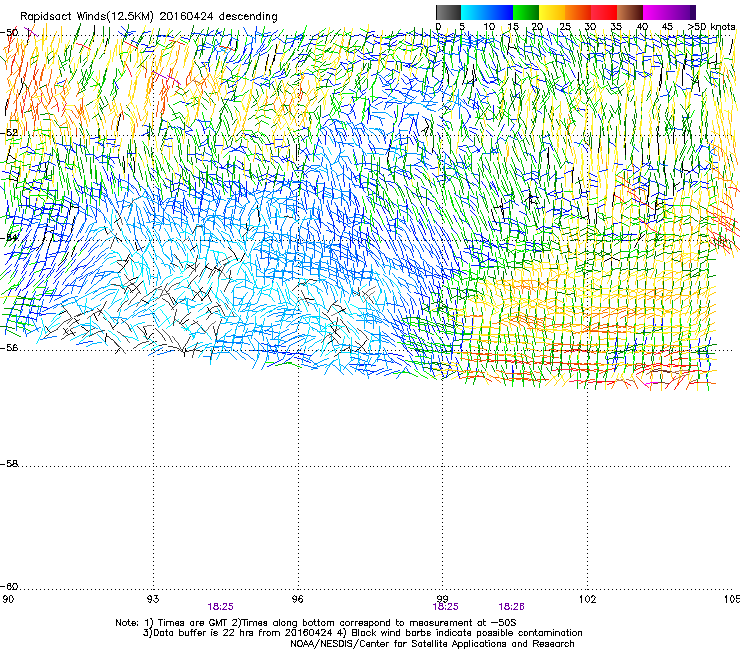Click the "30" legend scale label
The width and height of the screenshot is (740, 650).
(x=590, y=27)
